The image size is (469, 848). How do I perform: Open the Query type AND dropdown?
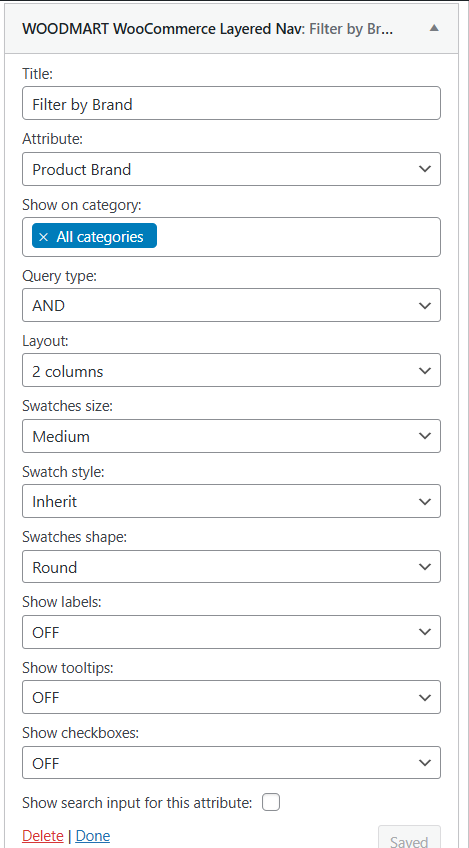(232, 305)
